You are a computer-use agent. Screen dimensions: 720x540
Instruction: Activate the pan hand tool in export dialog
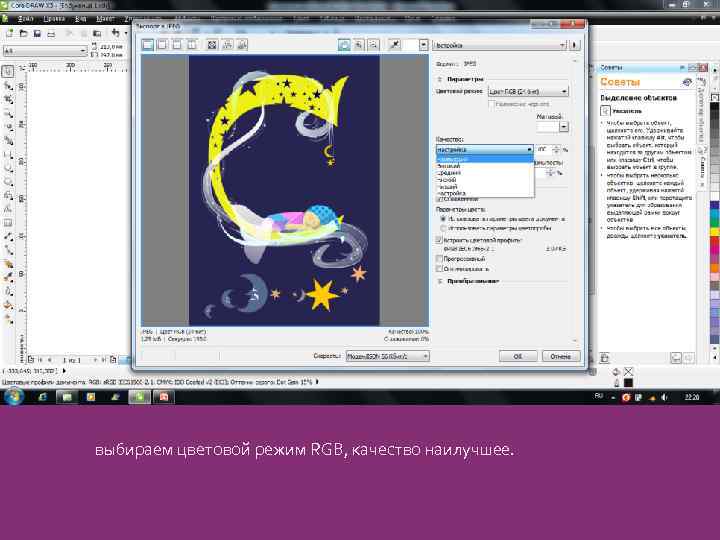344,45
